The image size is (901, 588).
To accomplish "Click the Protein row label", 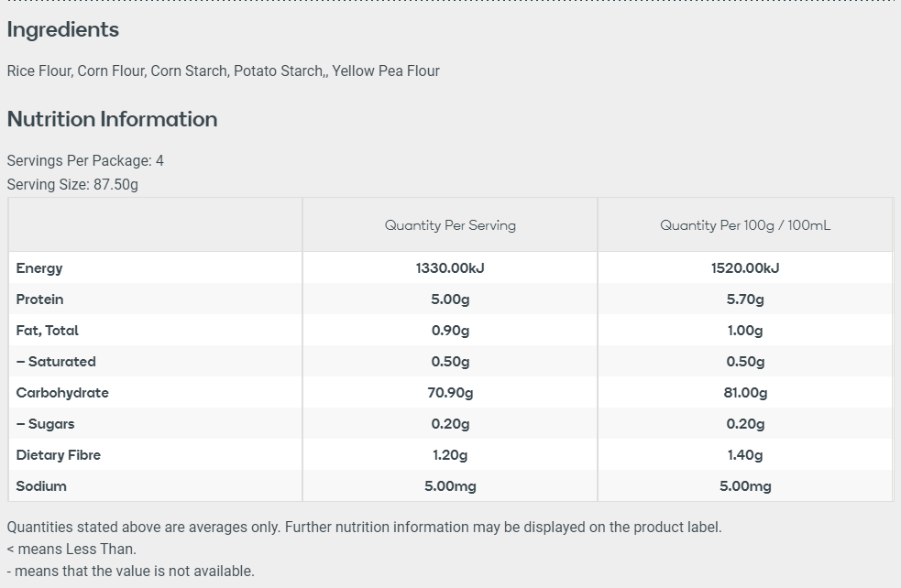I will (x=39, y=299).
